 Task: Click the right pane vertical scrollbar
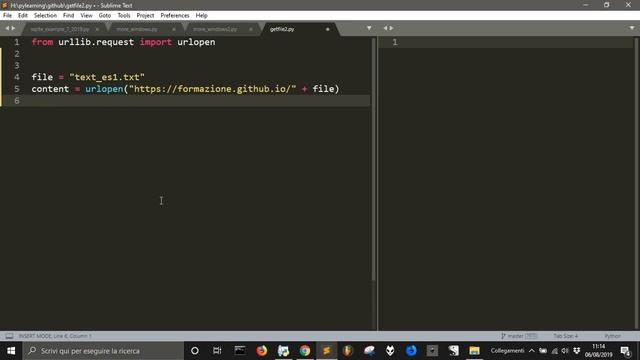coord(636,184)
